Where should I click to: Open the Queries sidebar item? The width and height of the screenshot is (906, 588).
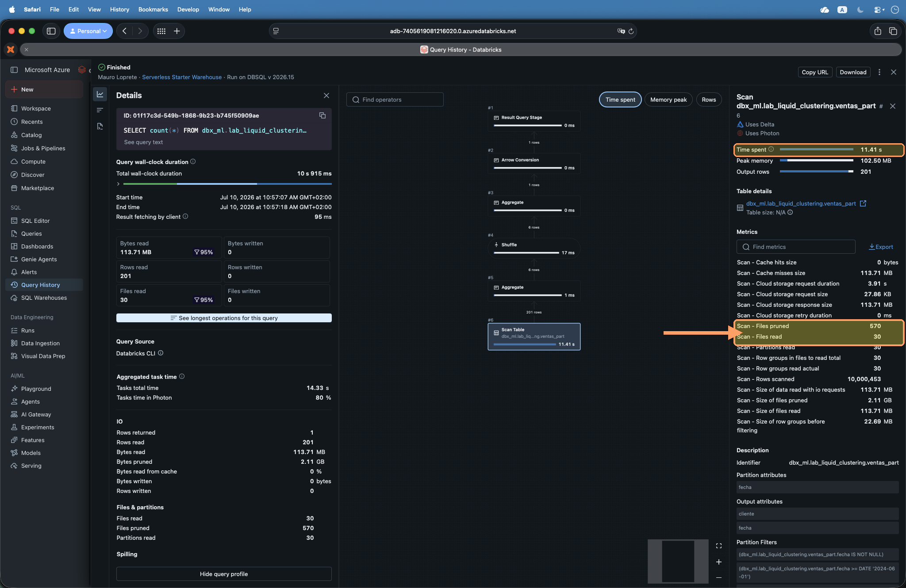(31, 233)
